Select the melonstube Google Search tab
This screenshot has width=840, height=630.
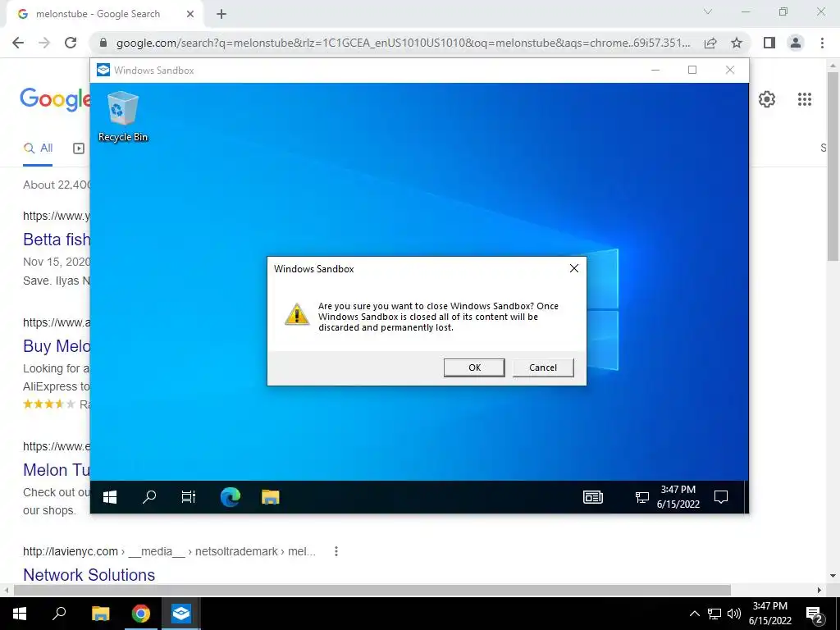pos(105,15)
